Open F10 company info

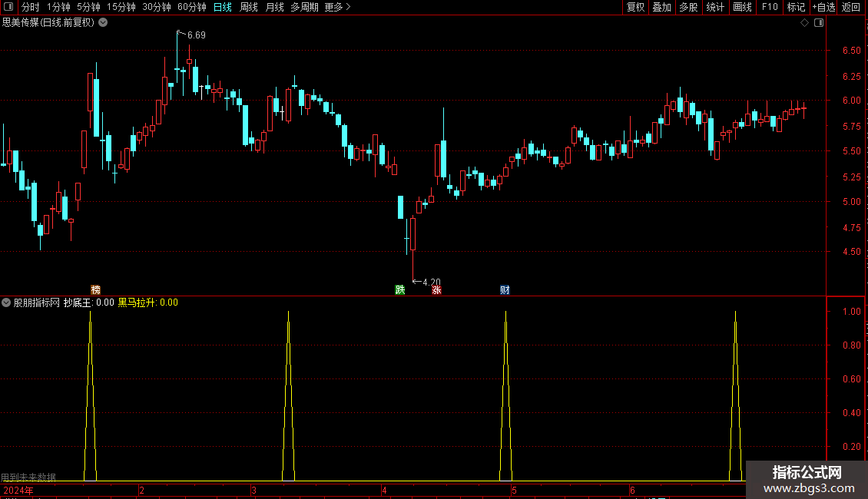[770, 7]
